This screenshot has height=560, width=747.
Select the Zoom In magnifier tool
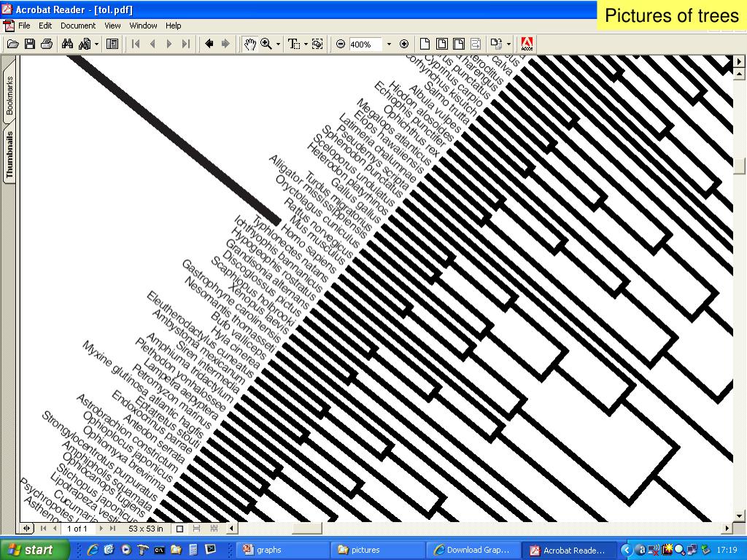click(x=266, y=44)
